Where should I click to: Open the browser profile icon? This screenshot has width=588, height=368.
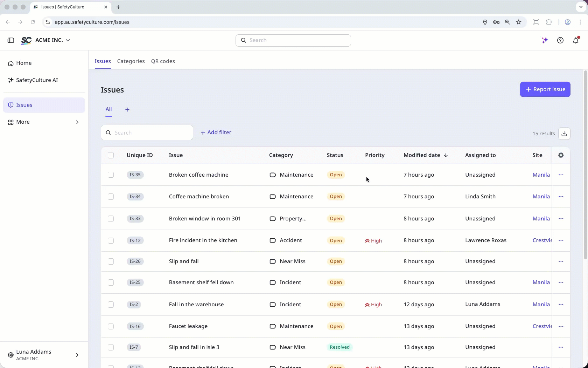pos(568,22)
